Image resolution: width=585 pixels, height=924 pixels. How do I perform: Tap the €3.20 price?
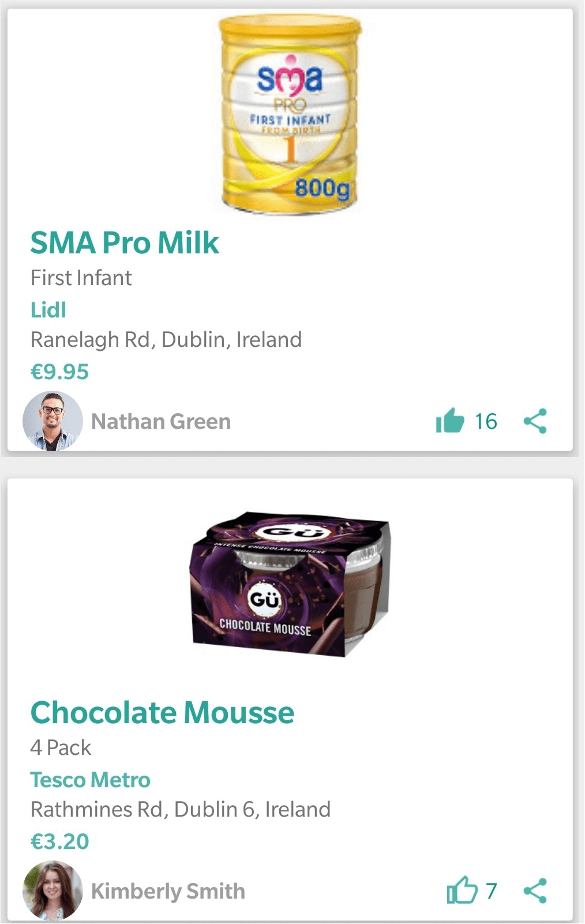click(x=59, y=841)
